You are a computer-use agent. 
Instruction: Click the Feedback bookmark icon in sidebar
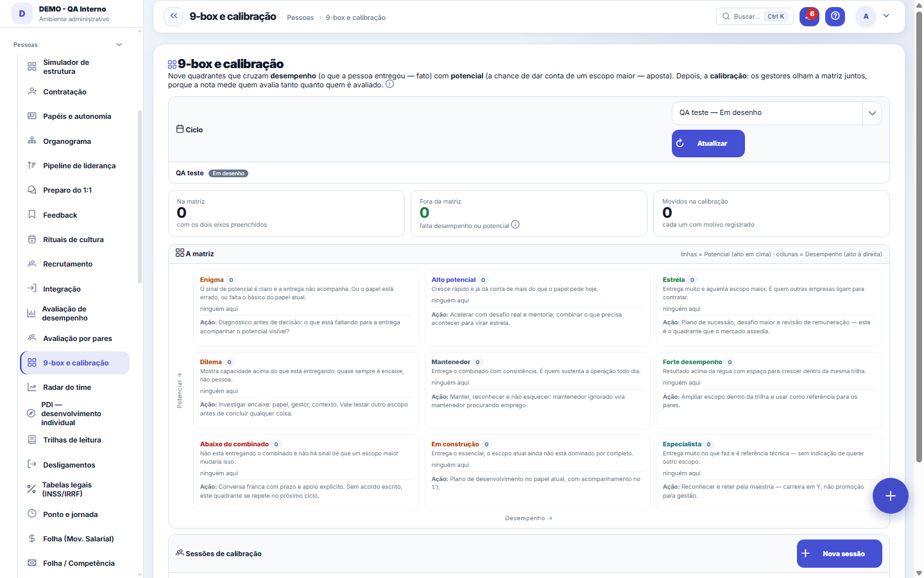(32, 215)
